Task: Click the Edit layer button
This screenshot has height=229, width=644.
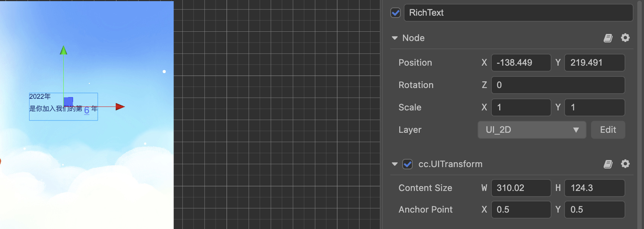Action: pyautogui.click(x=608, y=130)
